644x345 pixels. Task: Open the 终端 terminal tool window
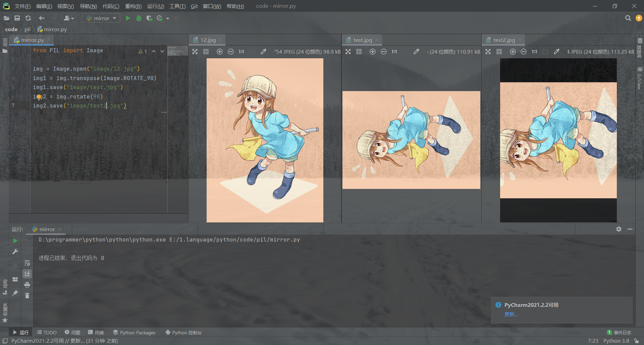[96, 332]
